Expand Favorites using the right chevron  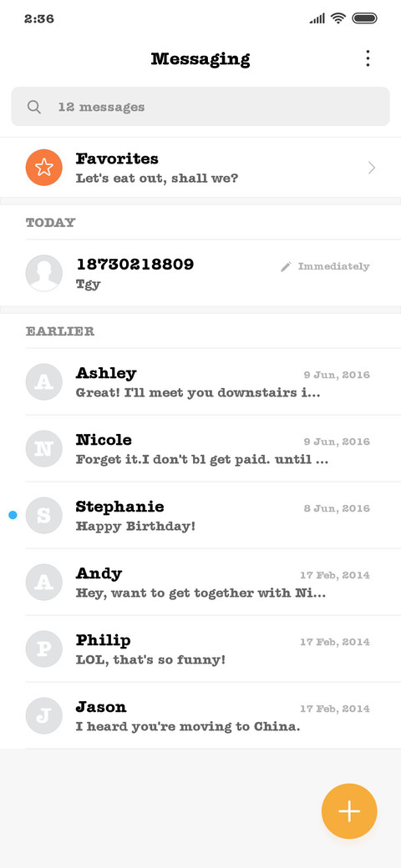pyautogui.click(x=372, y=168)
